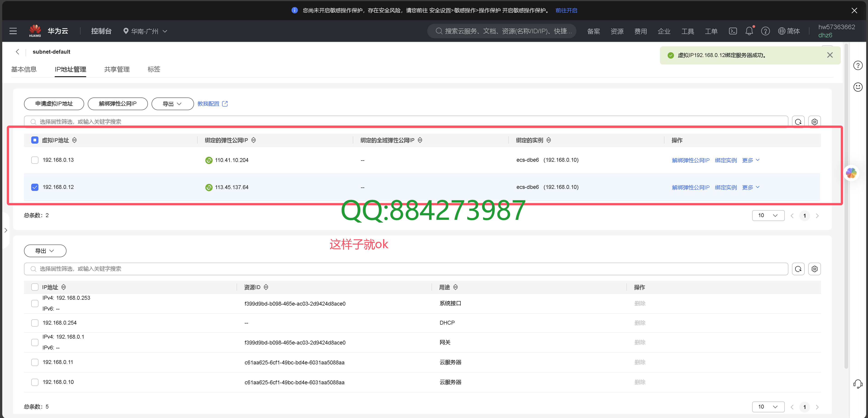Sort lower table by usage column
Viewport: 868px width, 418px height.
455,287
